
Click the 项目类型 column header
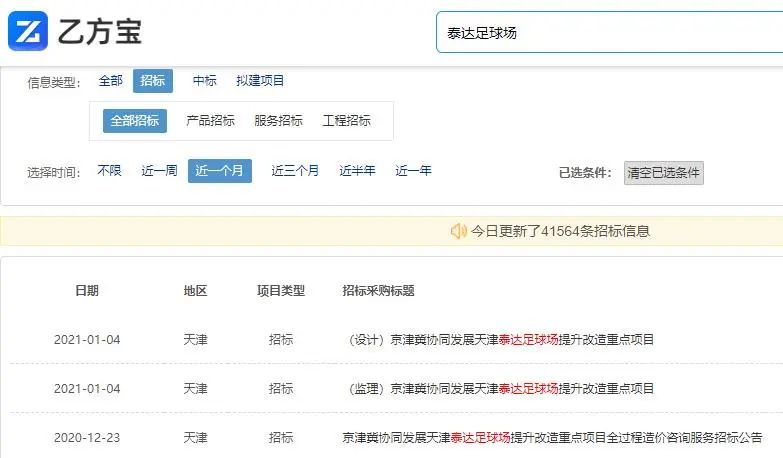coord(281,291)
